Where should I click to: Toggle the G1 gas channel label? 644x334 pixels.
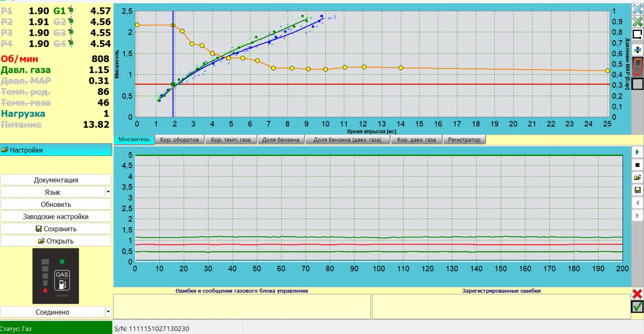tap(60, 11)
